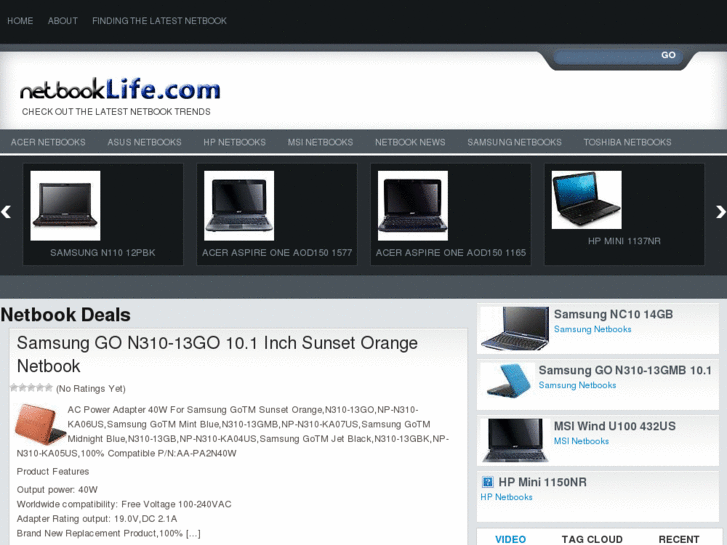Click the MSI Netbooks category link
727x545 pixels.
coord(581,441)
